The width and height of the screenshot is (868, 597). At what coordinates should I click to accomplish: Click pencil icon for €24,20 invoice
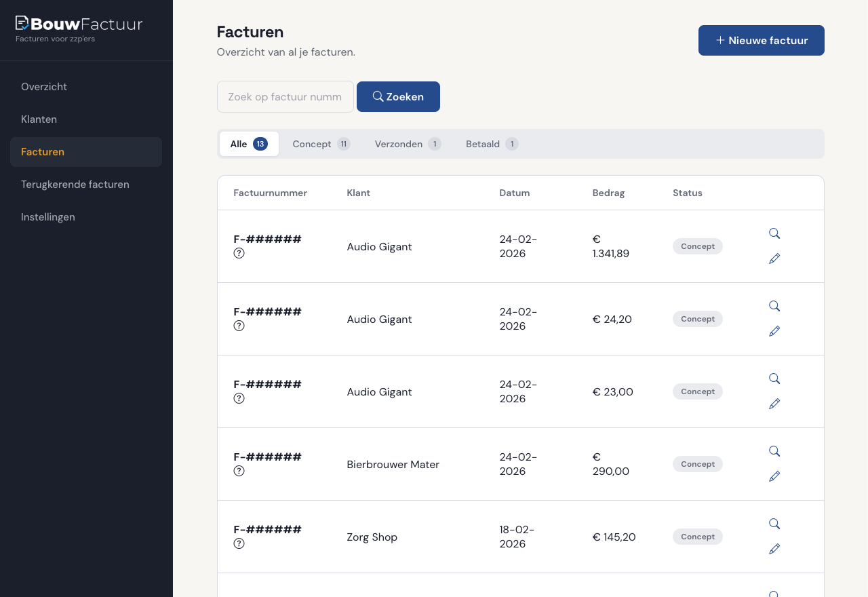pos(774,331)
